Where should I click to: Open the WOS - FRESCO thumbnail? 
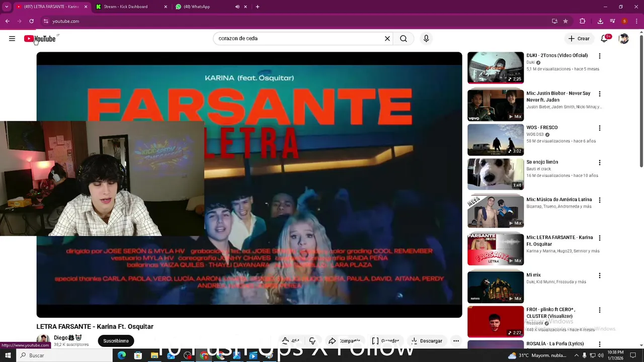496,140
